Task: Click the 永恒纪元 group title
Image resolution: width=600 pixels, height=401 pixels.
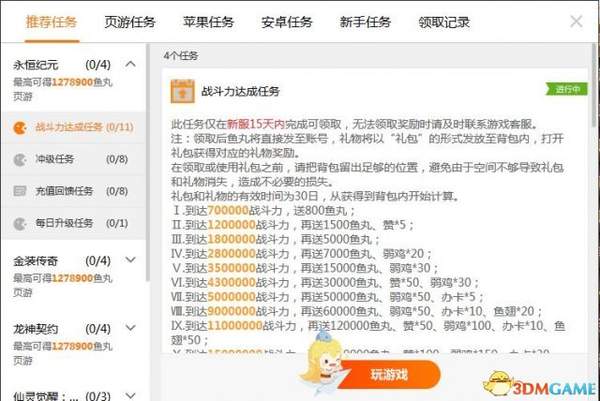Action: point(36,65)
